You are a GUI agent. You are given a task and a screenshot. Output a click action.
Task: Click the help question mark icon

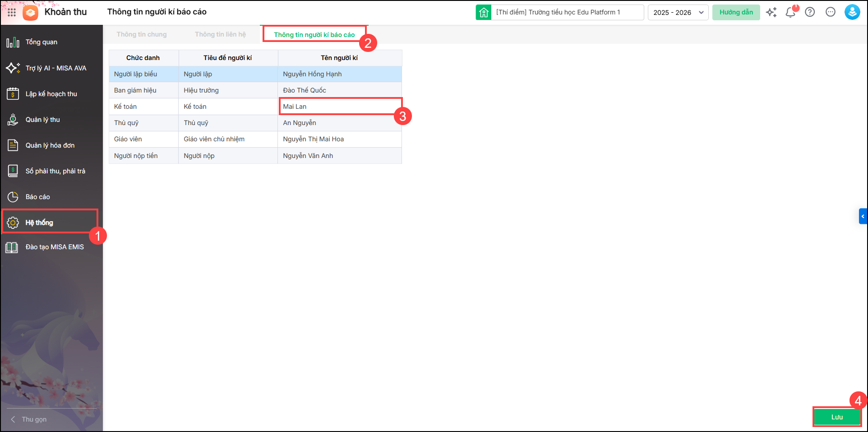pyautogui.click(x=810, y=12)
